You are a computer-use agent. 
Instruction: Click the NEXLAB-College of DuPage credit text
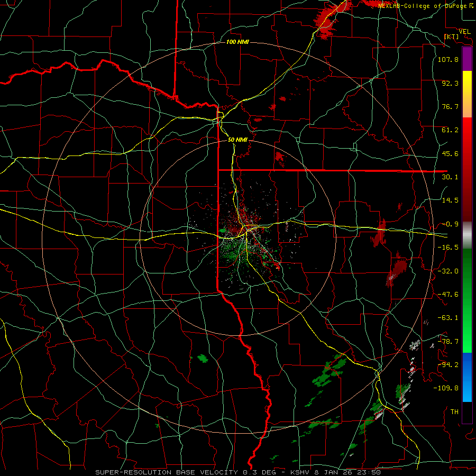pyautogui.click(x=426, y=6)
